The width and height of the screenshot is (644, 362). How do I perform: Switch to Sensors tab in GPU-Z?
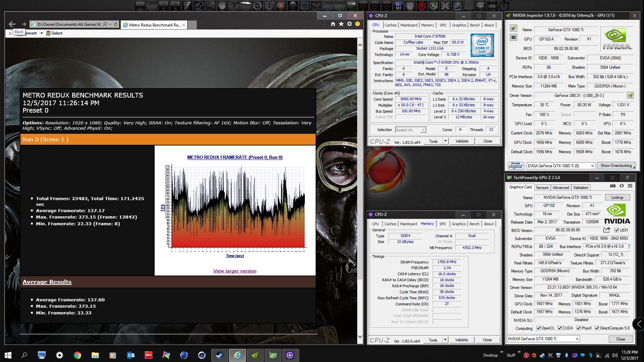coord(542,188)
